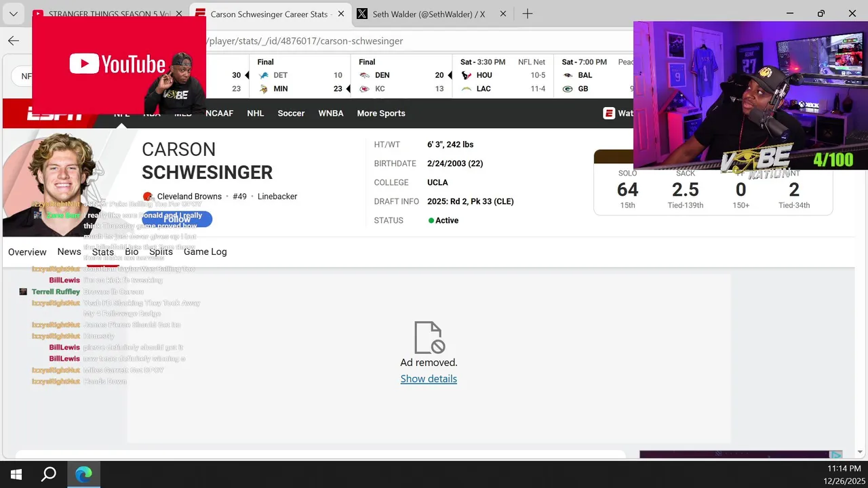
Task: Open the taskbar clock and date
Action: [x=844, y=474]
